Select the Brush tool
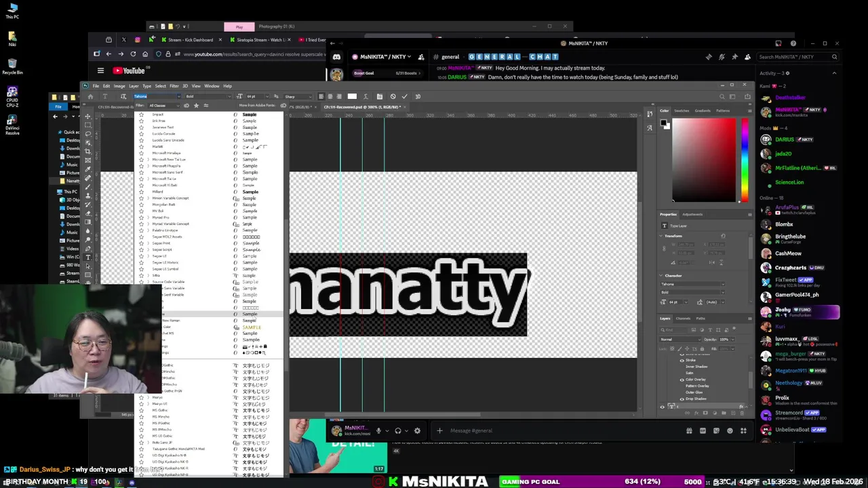This screenshot has height=488, width=868. point(87,186)
